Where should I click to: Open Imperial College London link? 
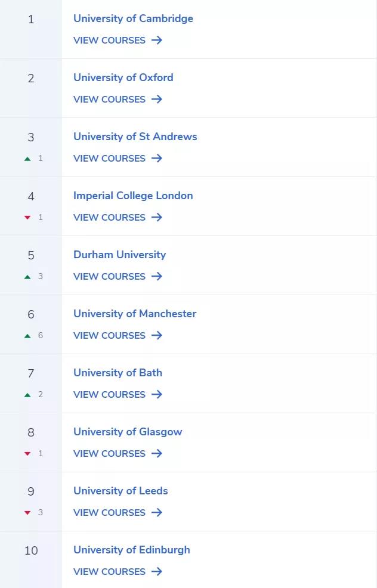133,196
